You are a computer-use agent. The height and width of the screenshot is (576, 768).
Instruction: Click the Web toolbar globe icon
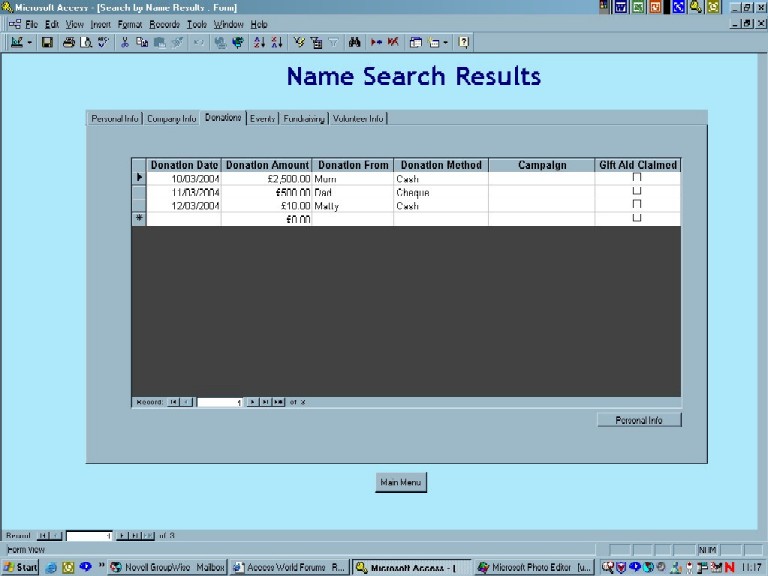pos(238,43)
